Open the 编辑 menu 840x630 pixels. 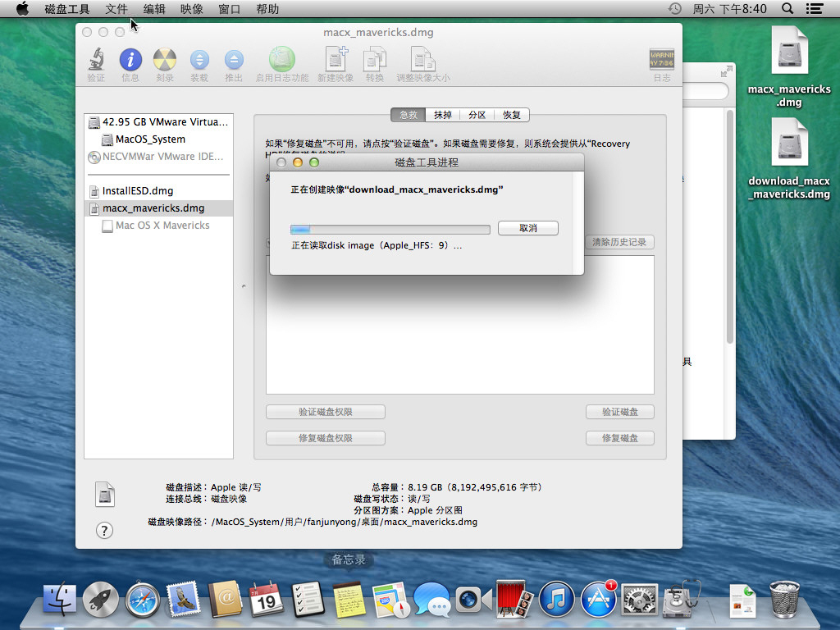point(154,9)
